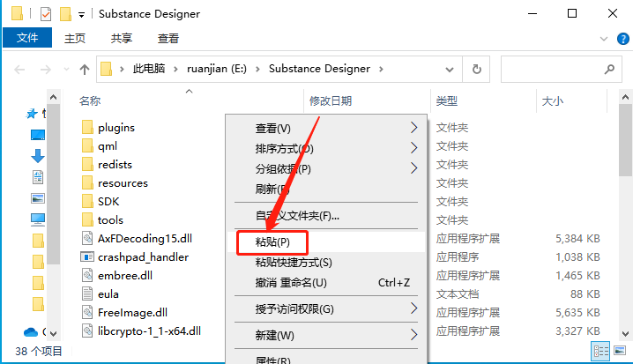This screenshot has height=364, width=633.
Task: Open the Pictures sidebar icon
Action: pyautogui.click(x=38, y=198)
